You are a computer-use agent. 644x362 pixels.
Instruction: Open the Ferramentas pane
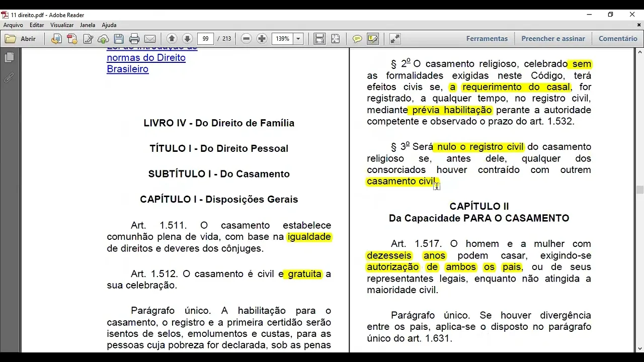point(487,39)
